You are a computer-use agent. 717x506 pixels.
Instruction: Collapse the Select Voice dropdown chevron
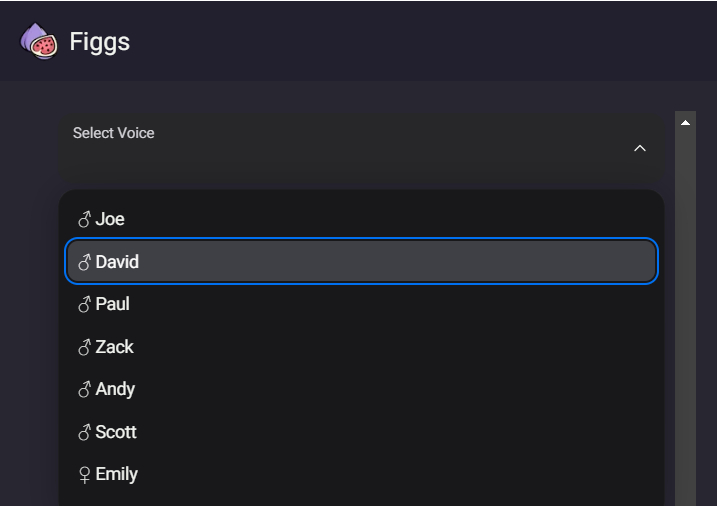tap(640, 148)
